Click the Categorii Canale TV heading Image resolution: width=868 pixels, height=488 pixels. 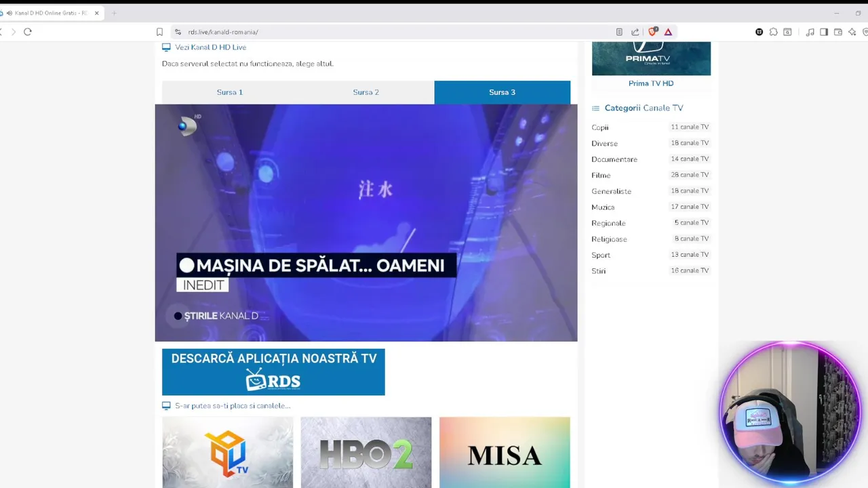[644, 108]
